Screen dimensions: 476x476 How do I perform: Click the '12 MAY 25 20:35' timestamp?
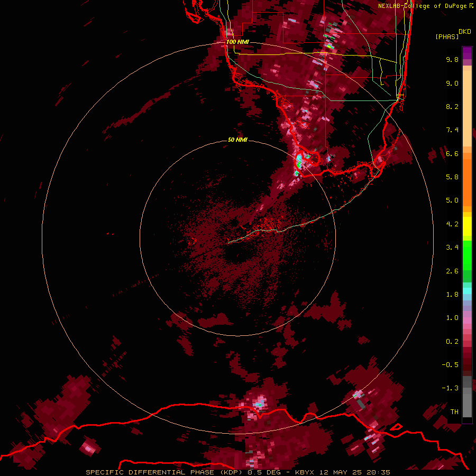coord(355,472)
